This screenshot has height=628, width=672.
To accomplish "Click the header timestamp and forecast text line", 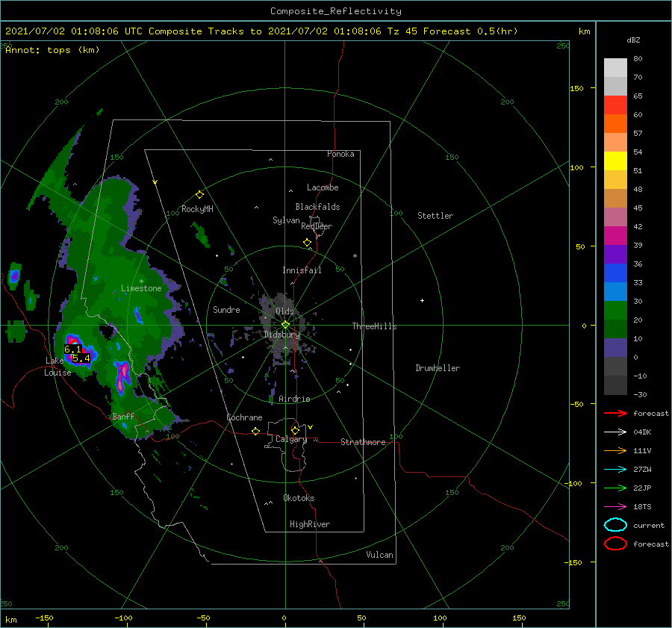I will click(261, 31).
